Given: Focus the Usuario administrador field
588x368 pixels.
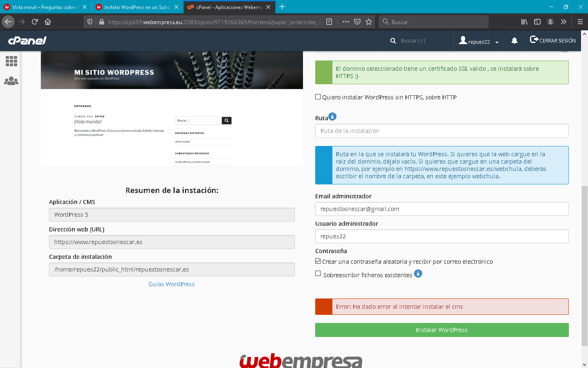Looking at the screenshot, I should pyautogui.click(x=442, y=236).
